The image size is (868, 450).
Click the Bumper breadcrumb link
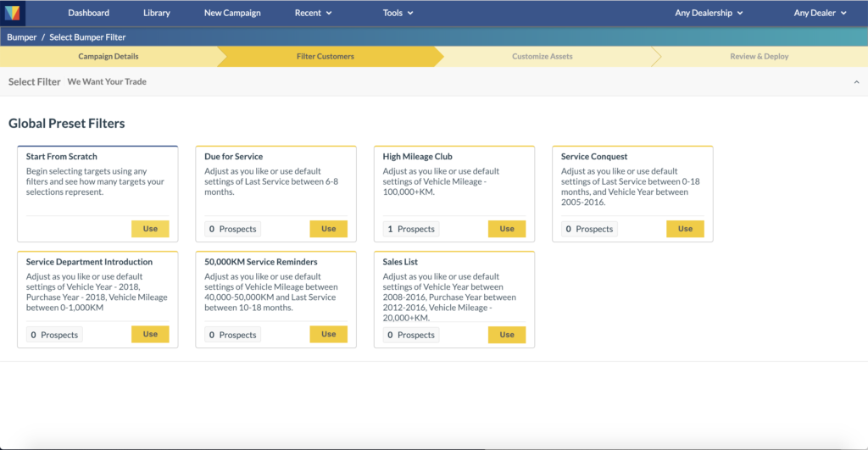click(21, 37)
